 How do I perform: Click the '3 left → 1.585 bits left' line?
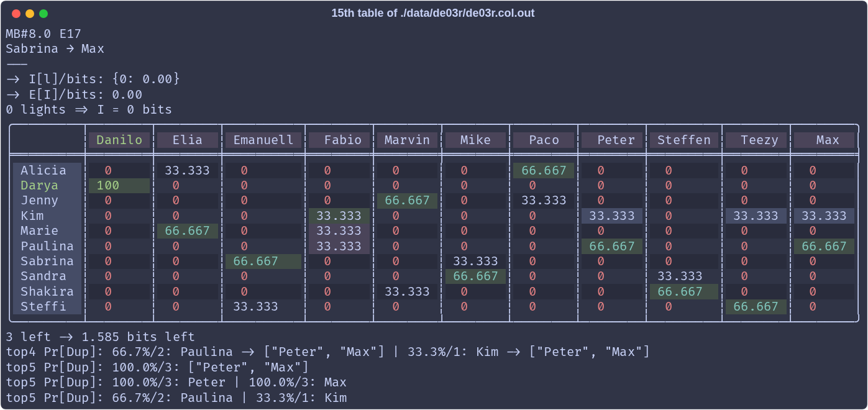tap(100, 337)
